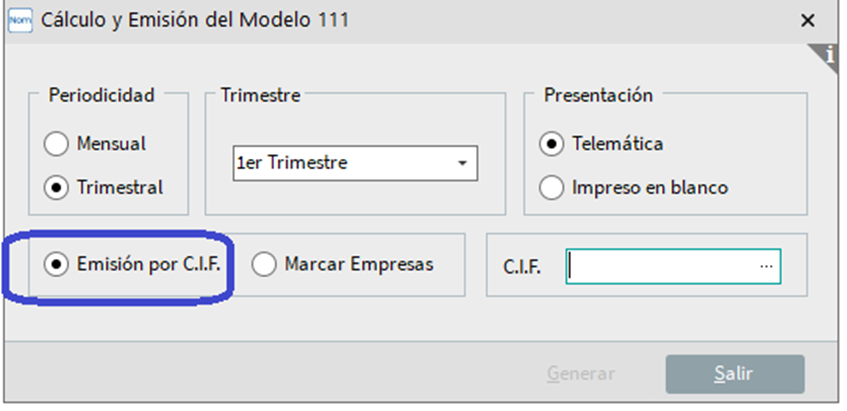Click the Trimestre group heading

(260, 95)
